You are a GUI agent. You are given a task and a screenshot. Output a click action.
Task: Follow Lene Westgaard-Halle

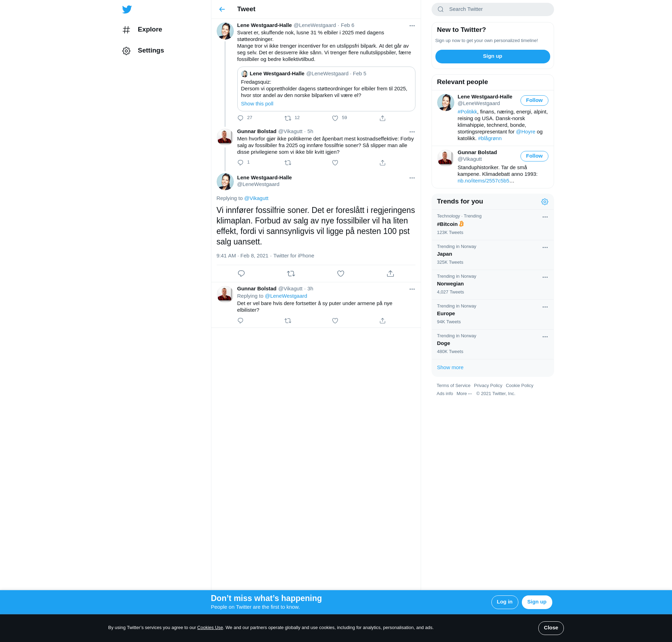click(534, 100)
